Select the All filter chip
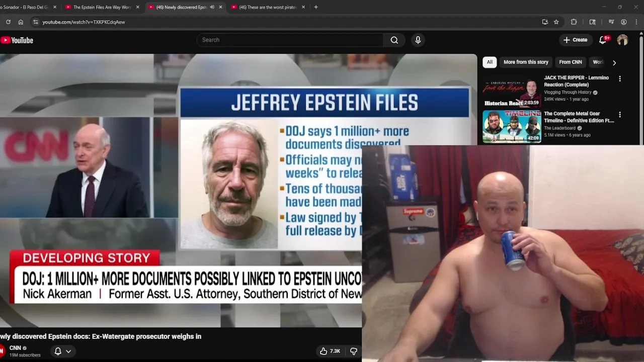Image resolution: width=644 pixels, height=362 pixels. coord(490,62)
